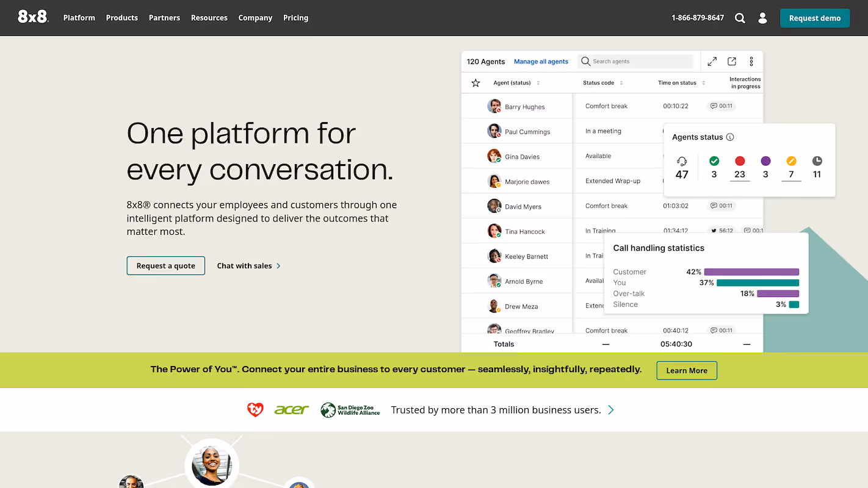
Task: Click the Arnold Byrne agent name
Action: [524, 282]
